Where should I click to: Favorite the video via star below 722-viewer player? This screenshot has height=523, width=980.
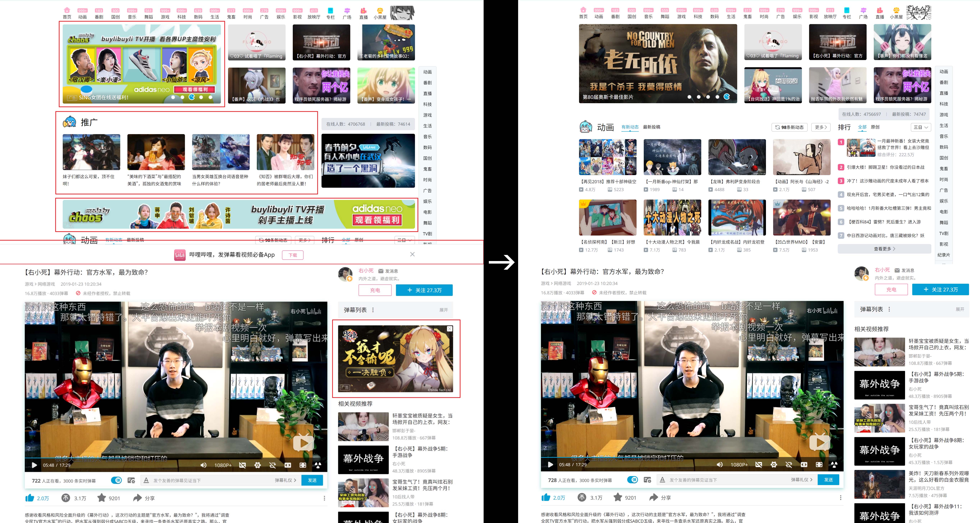tap(102, 498)
